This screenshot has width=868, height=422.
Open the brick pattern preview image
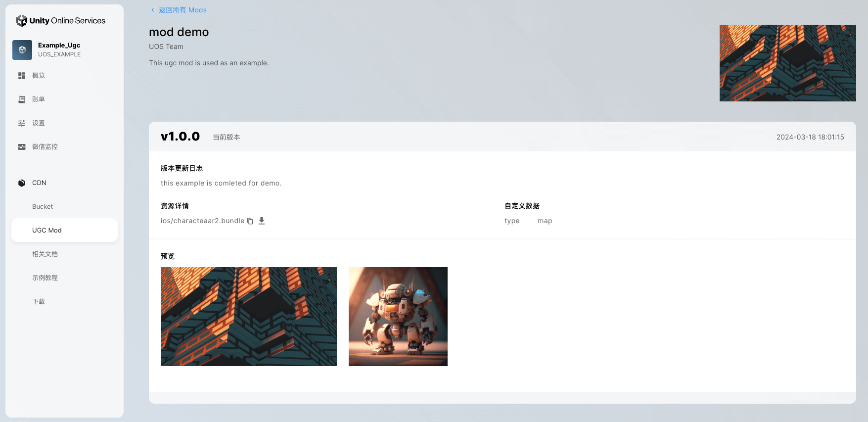[x=249, y=317]
